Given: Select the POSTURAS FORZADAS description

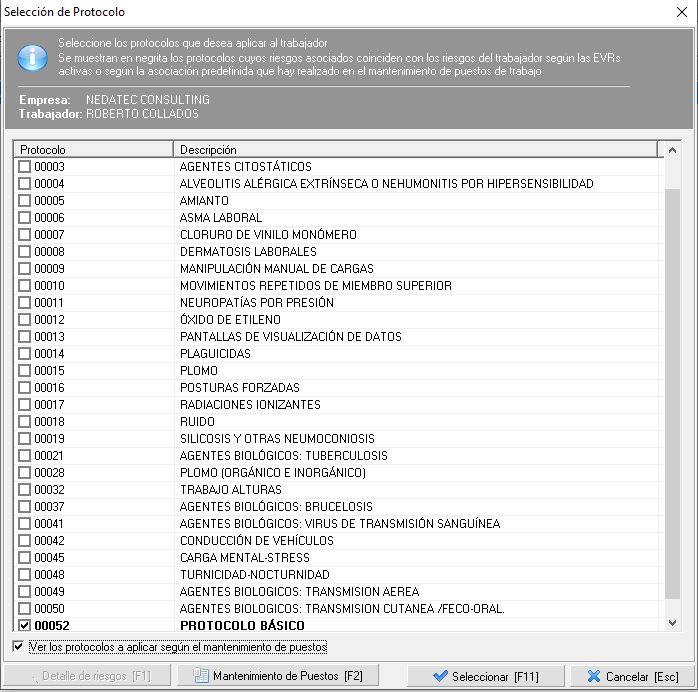Looking at the screenshot, I should click(239, 387).
